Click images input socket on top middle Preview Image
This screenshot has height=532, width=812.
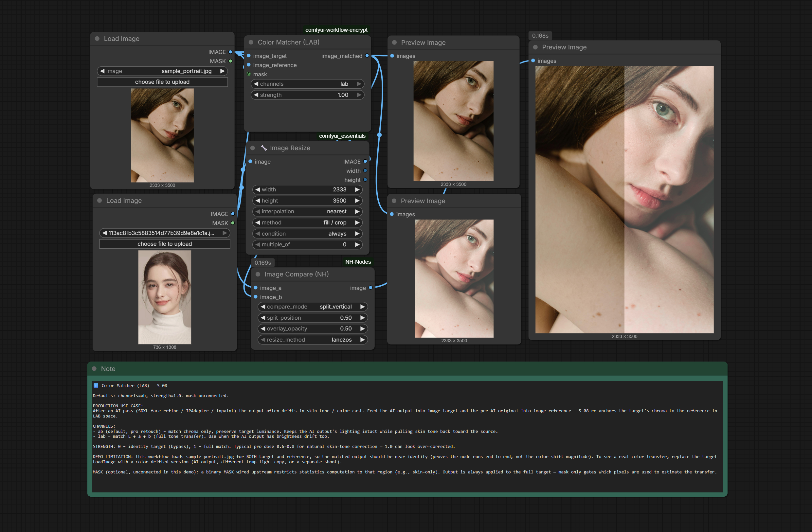pos(392,56)
